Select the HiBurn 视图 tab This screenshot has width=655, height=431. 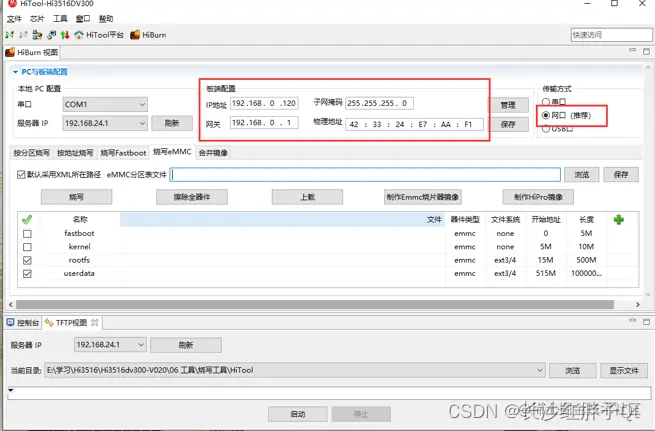click(33, 52)
